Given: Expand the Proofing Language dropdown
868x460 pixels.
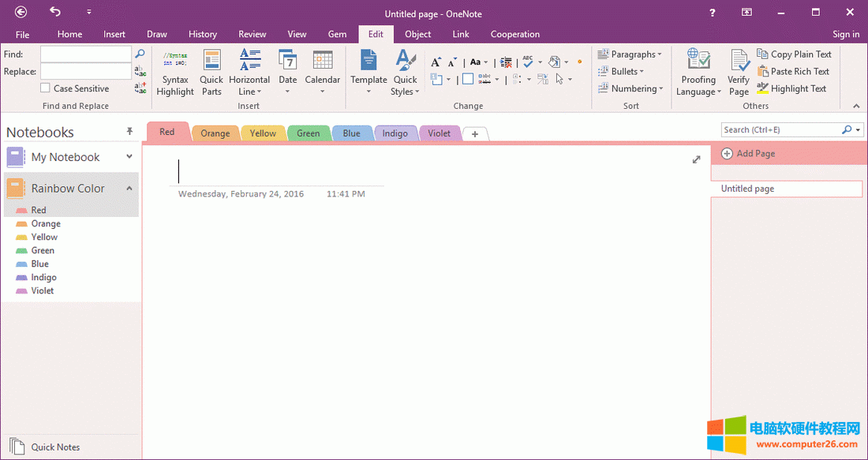Looking at the screenshot, I should click(x=698, y=92).
